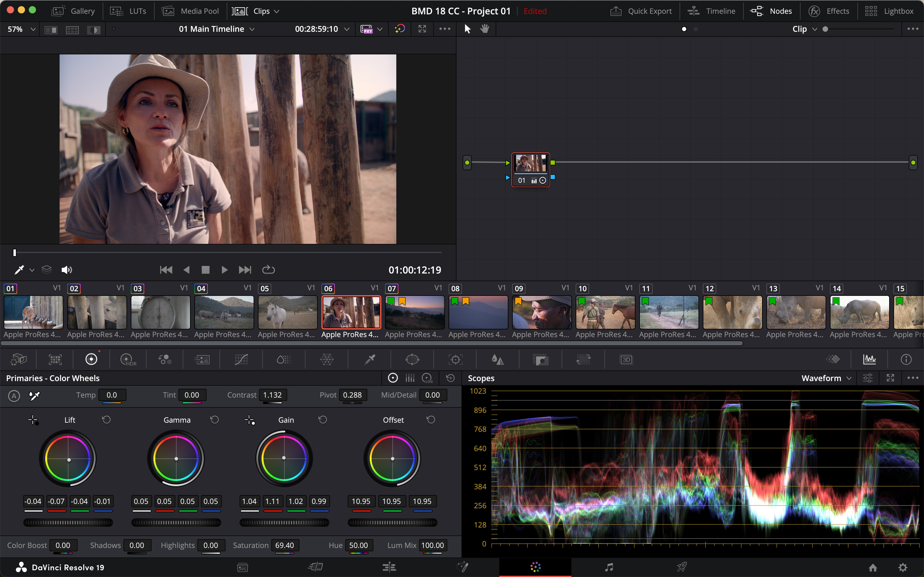
Task: Open the 01 Main Timeline dropdown
Action: pyautogui.click(x=217, y=29)
